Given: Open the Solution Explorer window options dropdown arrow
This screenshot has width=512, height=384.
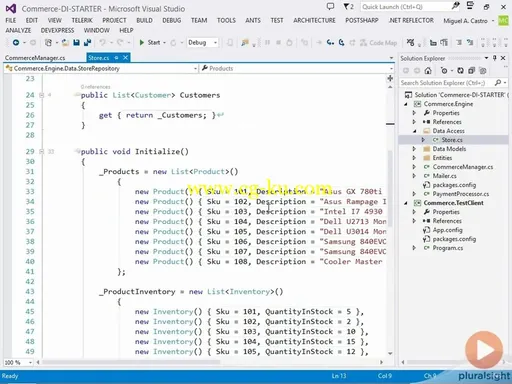Looking at the screenshot, I should [x=487, y=58].
